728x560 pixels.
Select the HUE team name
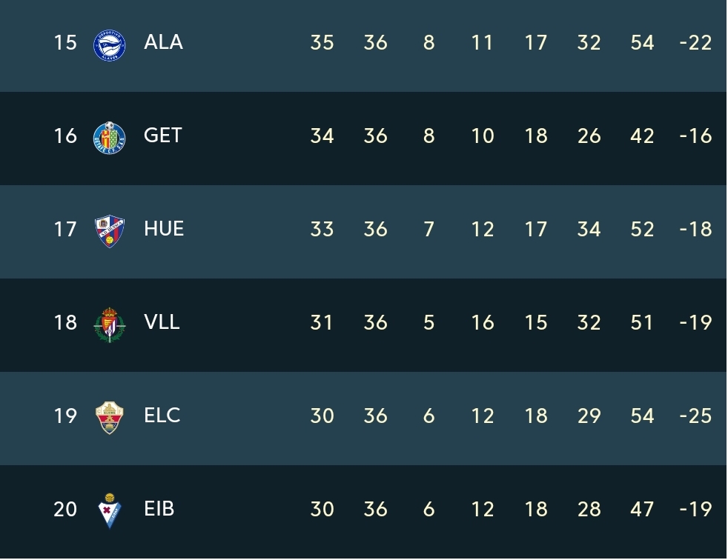[x=164, y=229]
